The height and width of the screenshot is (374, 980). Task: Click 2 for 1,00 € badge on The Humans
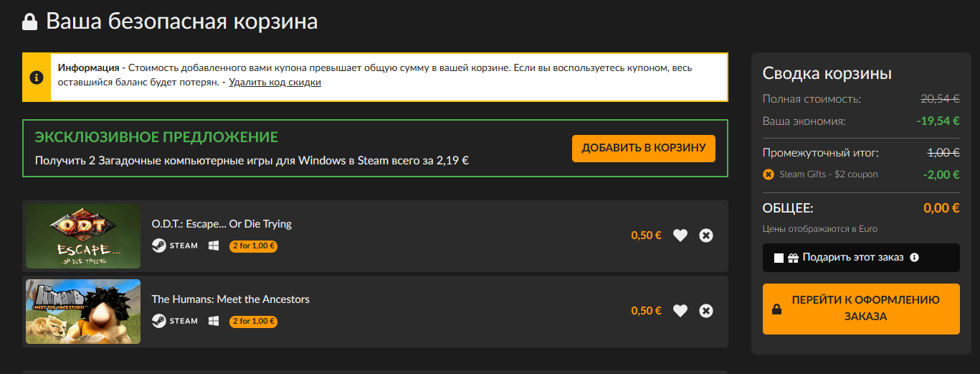254,322
